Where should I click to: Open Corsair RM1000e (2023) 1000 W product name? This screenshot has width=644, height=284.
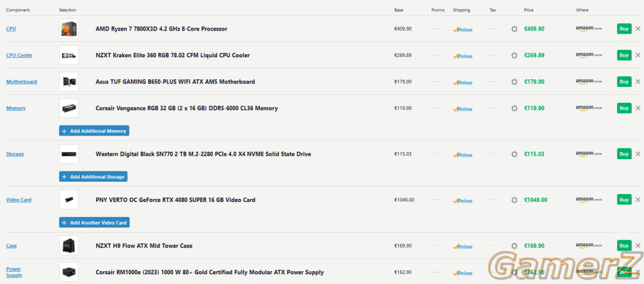210,272
